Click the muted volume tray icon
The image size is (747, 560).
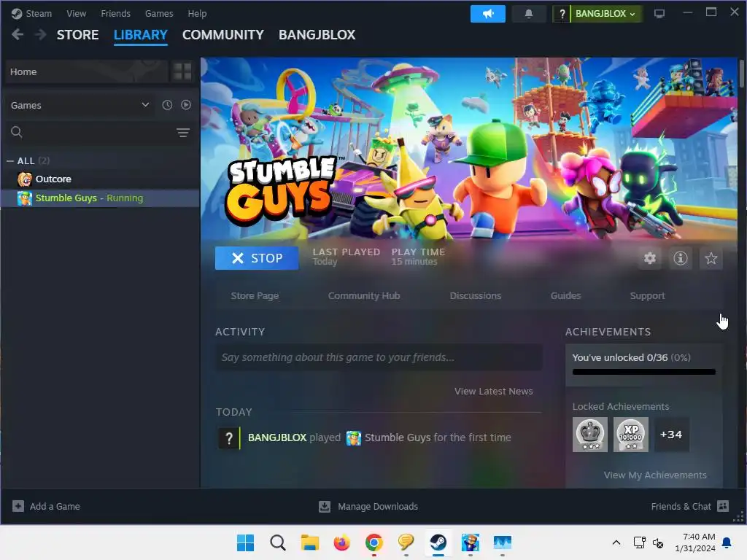tap(658, 542)
